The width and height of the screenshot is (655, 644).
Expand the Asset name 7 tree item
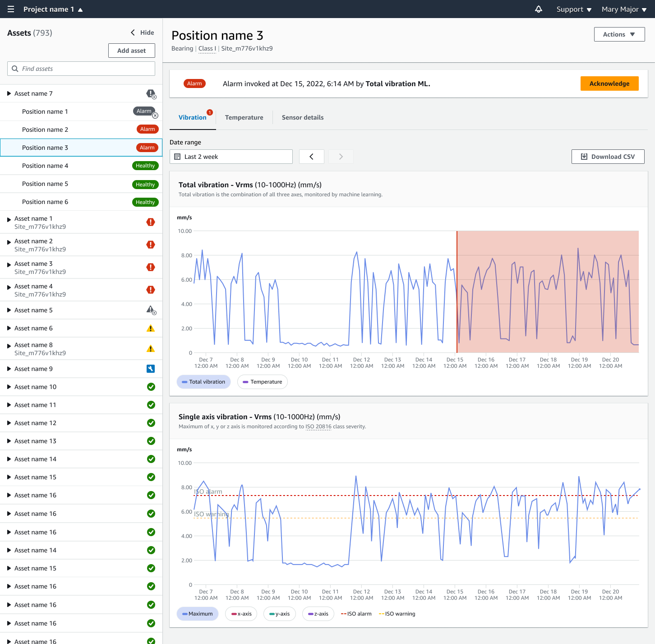point(9,93)
